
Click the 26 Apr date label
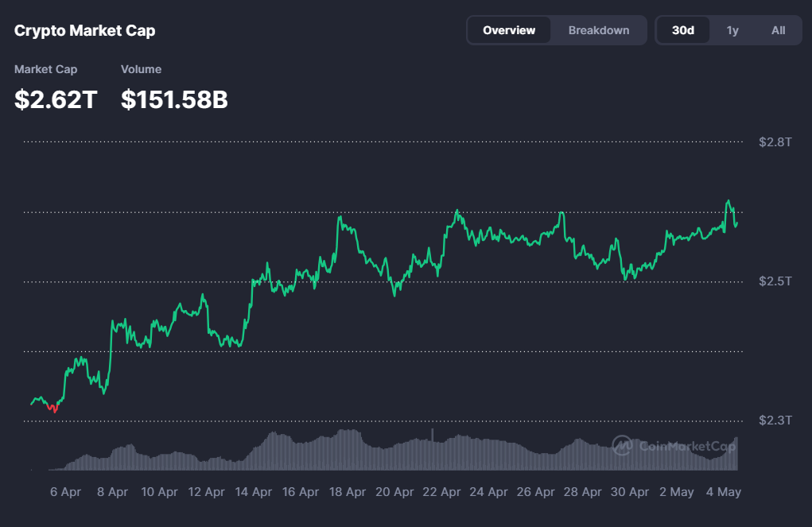tap(535, 492)
